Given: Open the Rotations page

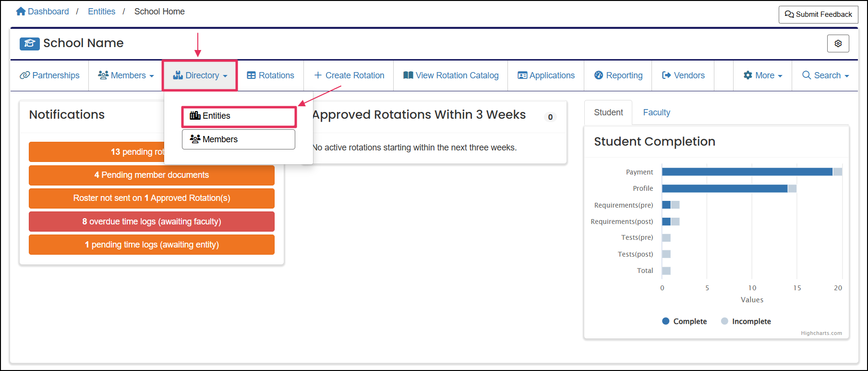Looking at the screenshot, I should [x=270, y=75].
